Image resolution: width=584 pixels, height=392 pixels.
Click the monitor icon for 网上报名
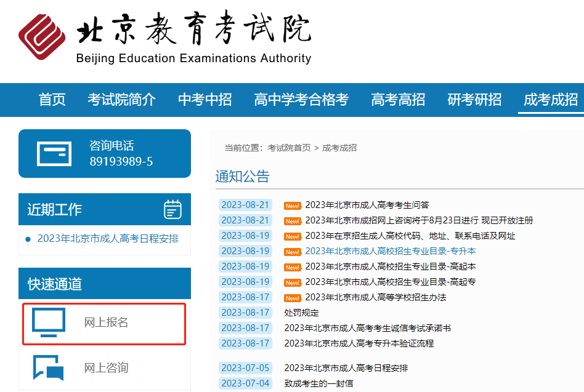tap(49, 322)
